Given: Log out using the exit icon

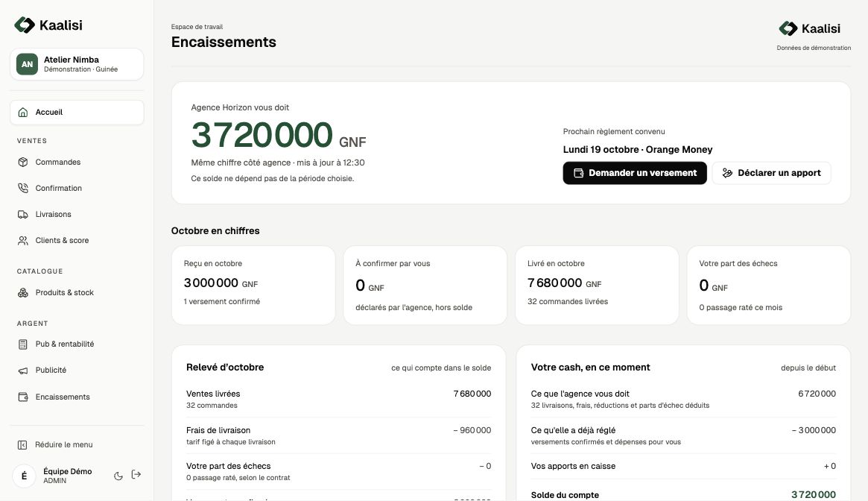Looking at the screenshot, I should [x=136, y=475].
